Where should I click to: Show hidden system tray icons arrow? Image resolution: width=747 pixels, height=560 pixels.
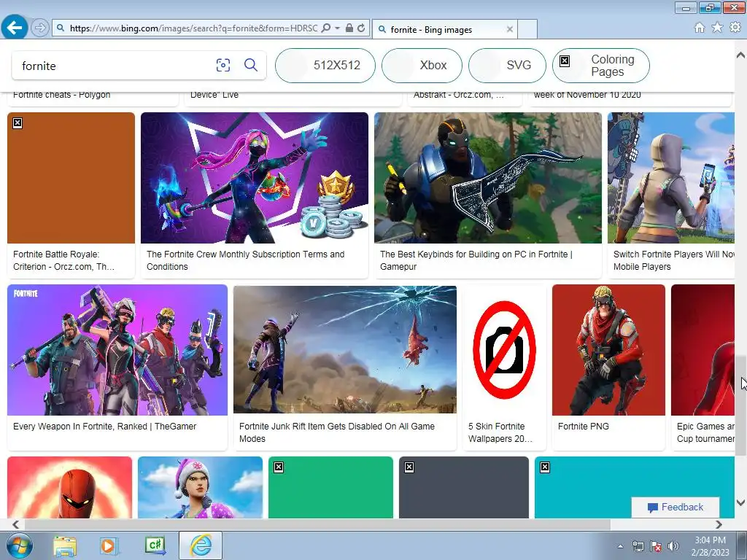point(620,546)
